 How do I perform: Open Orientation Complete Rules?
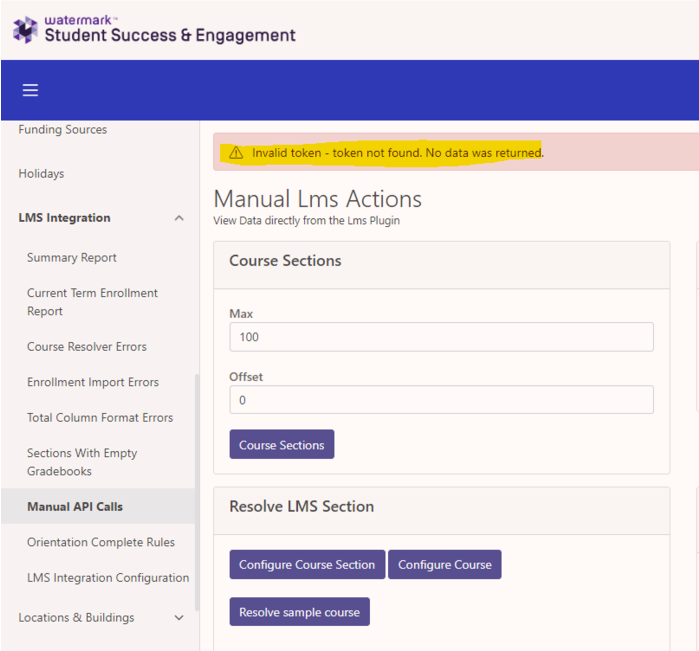pos(101,542)
